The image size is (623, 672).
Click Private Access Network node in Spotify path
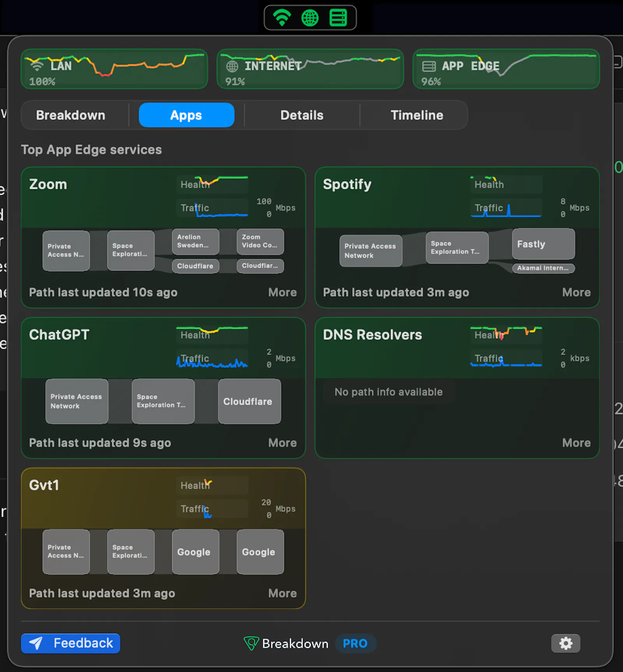coord(371,251)
